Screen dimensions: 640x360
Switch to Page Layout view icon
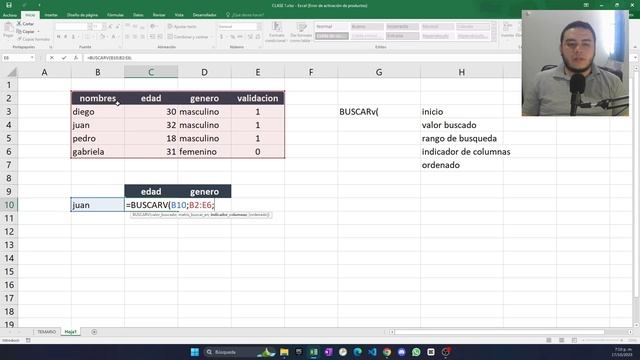point(562,340)
